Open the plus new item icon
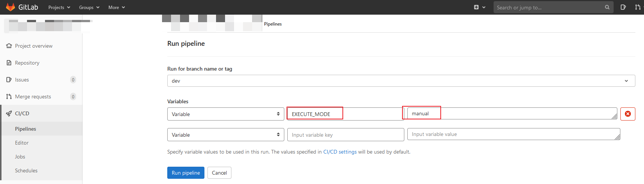 [476, 7]
